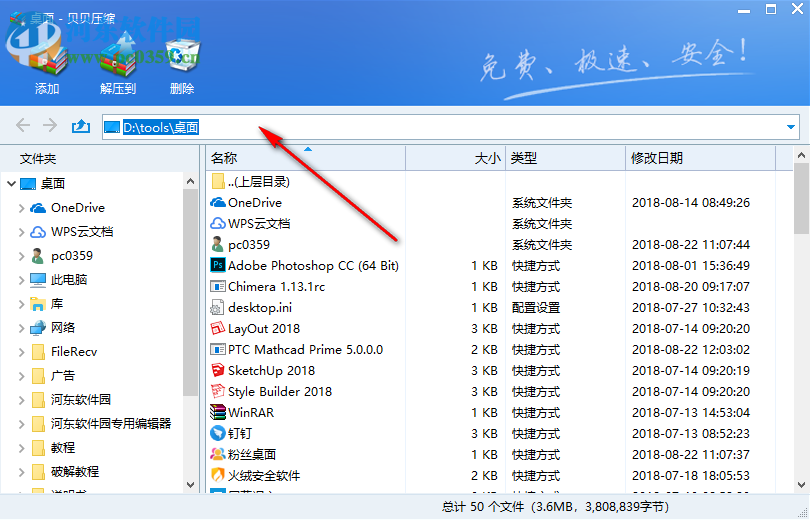The height and width of the screenshot is (520, 810).
Task: Open the address bar dropdown arrow
Action: click(790, 127)
